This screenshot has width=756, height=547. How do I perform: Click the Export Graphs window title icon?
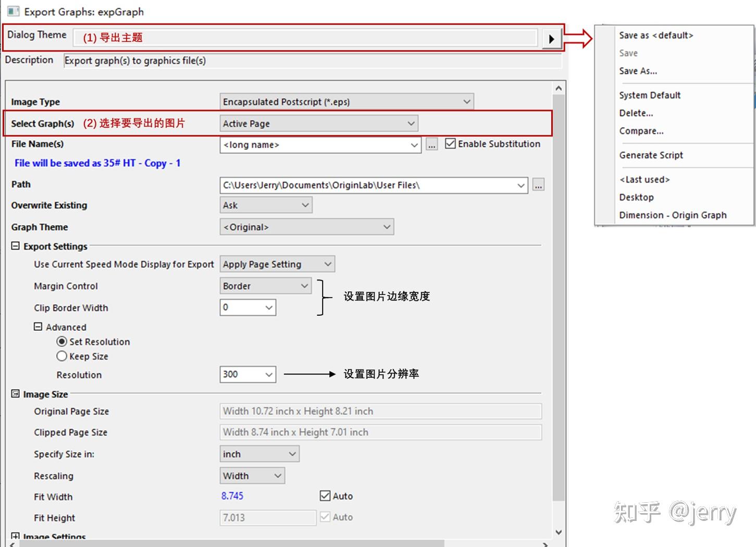click(13, 11)
